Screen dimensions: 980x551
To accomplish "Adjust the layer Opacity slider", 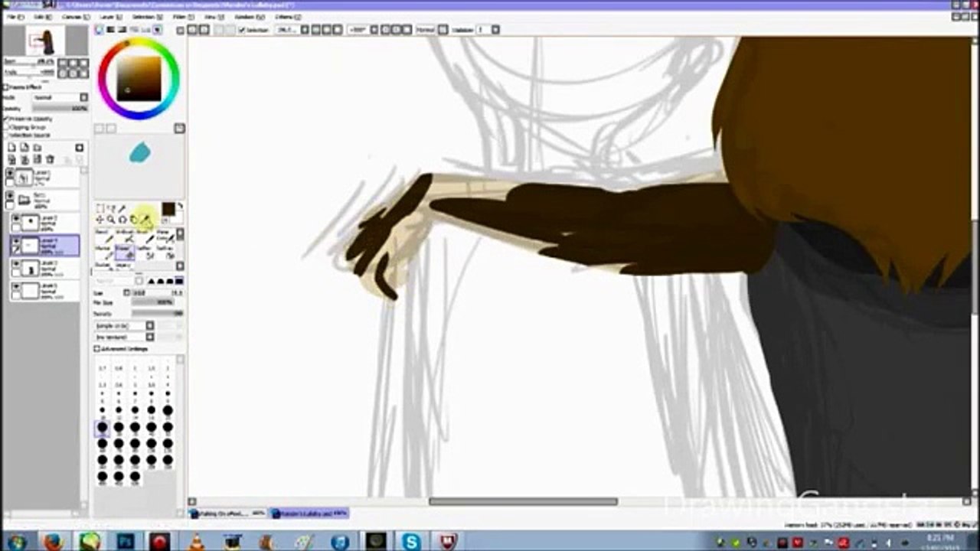I will (60, 109).
